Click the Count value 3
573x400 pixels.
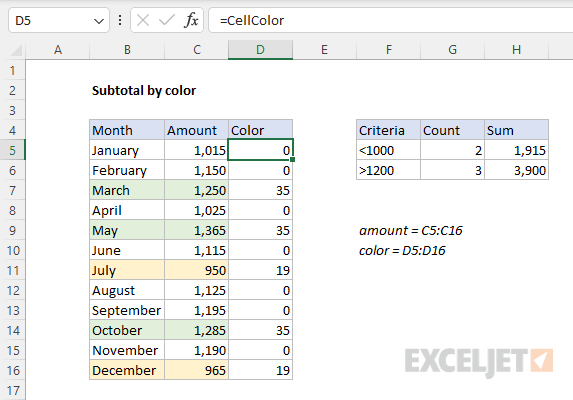pos(452,170)
